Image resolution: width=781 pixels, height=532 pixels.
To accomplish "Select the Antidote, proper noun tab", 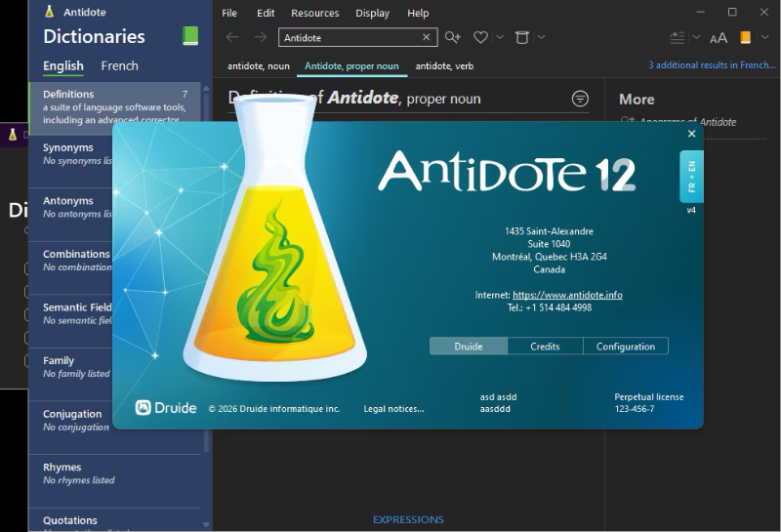I will click(x=351, y=65).
